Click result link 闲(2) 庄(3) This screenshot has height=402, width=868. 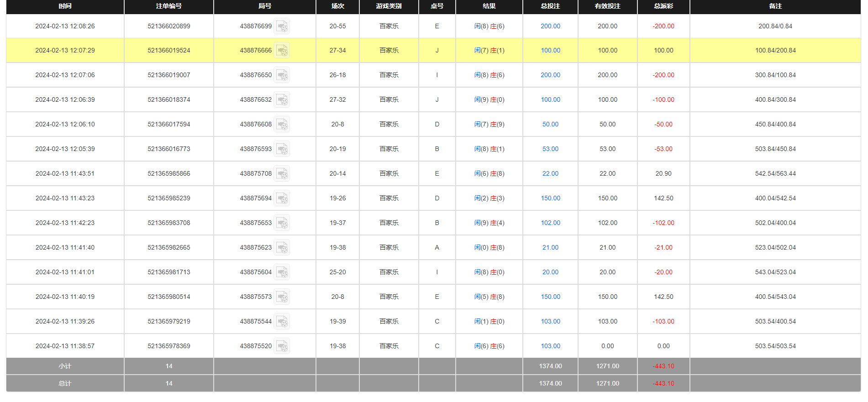489,198
